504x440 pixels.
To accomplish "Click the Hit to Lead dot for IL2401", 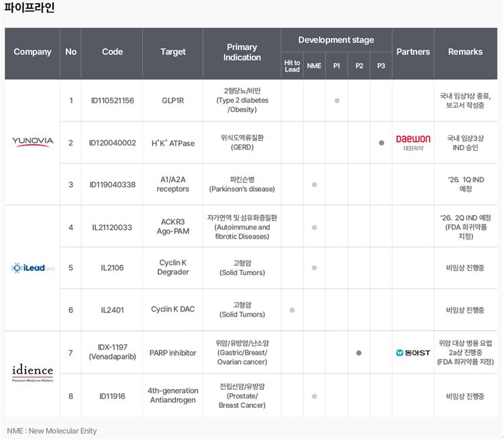I will 292,310.
